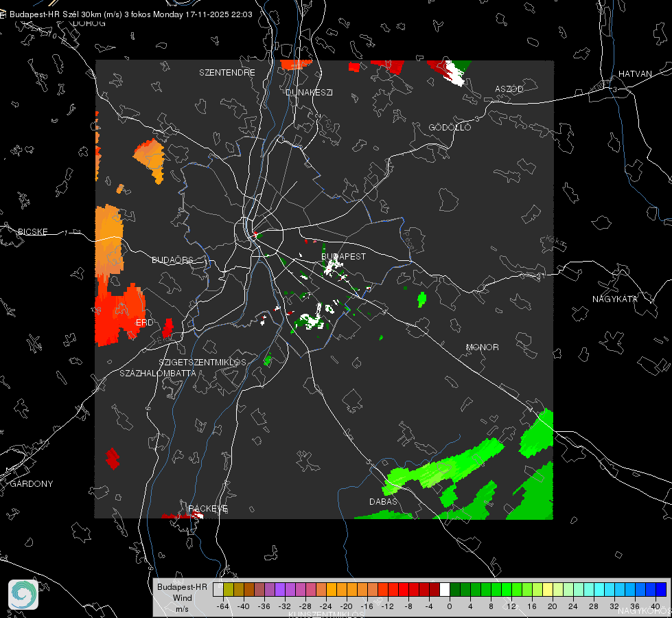This screenshot has height=618, width=672.
Task: Click the GÖDÖLLO town label
Action: [x=450, y=127]
